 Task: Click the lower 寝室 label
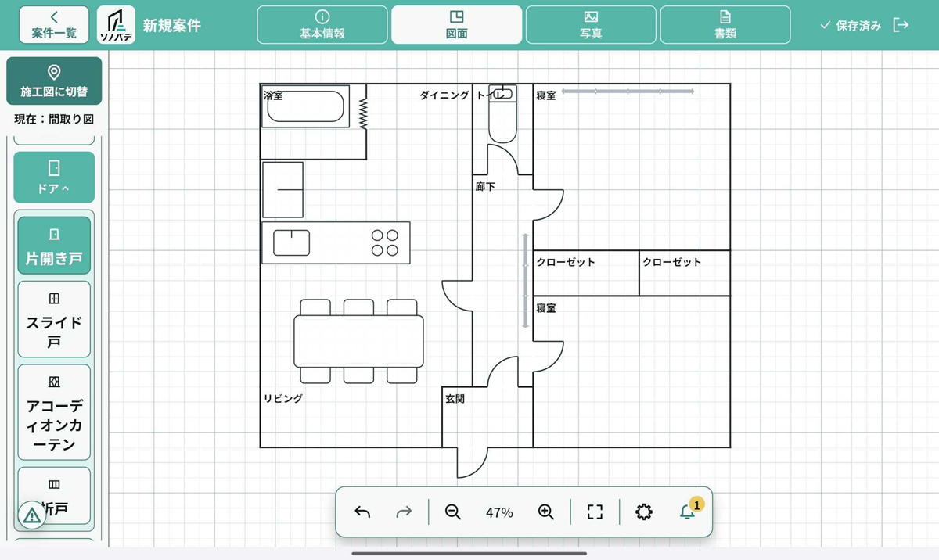(546, 308)
